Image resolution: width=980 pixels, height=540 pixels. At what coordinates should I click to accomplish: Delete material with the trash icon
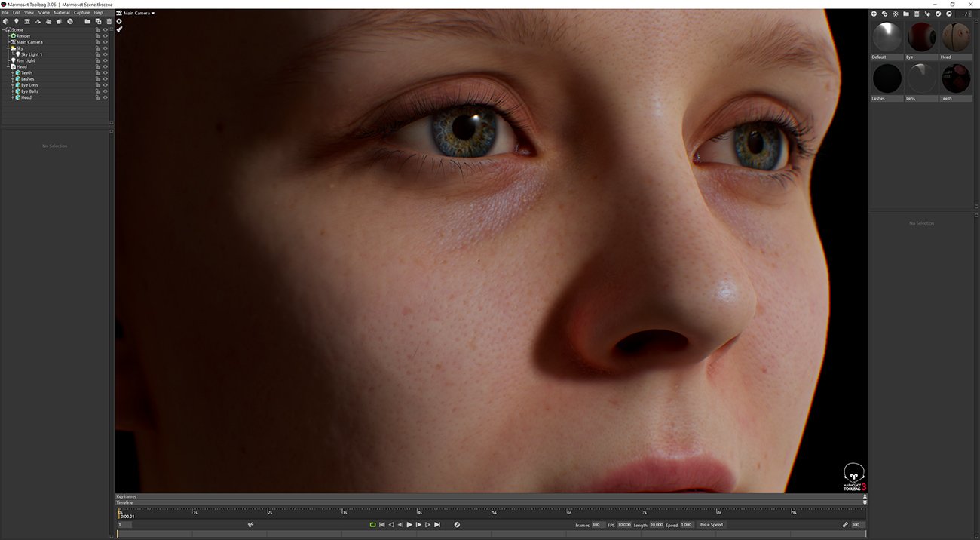[917, 14]
